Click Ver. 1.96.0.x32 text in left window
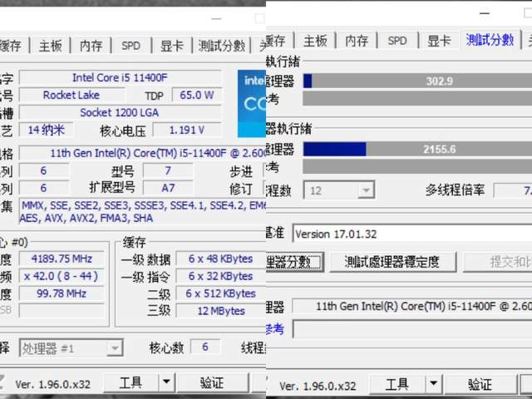 pyautogui.click(x=53, y=384)
